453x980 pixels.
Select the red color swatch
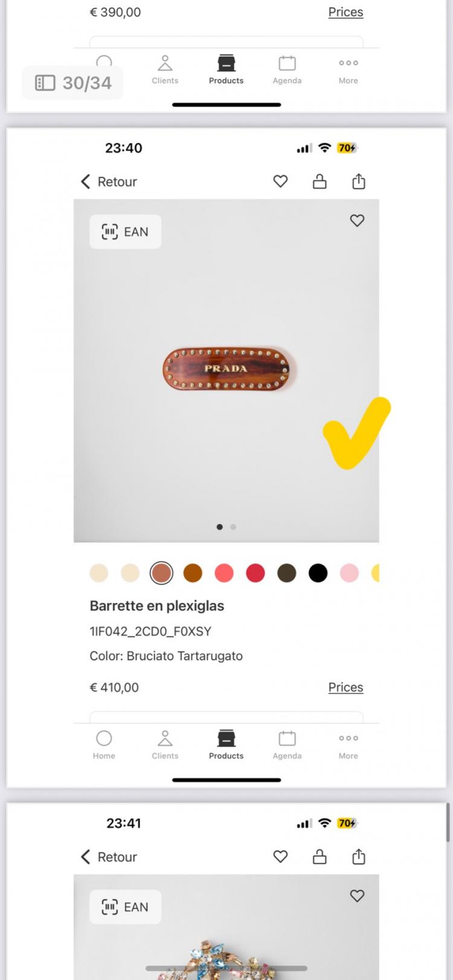[255, 572]
